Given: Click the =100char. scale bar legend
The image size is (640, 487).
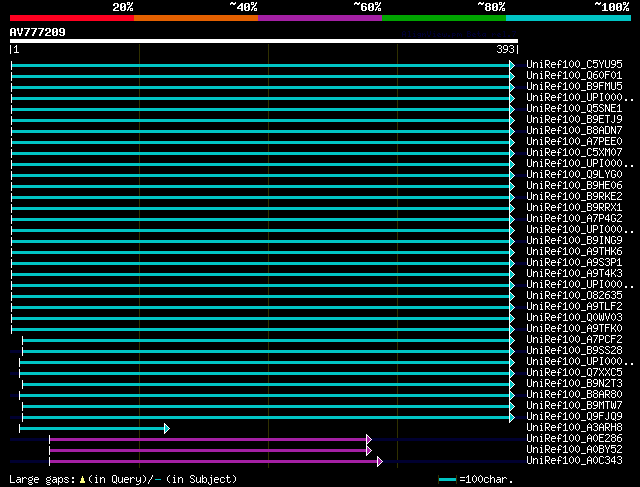Looking at the screenshot, I should click(475, 480).
